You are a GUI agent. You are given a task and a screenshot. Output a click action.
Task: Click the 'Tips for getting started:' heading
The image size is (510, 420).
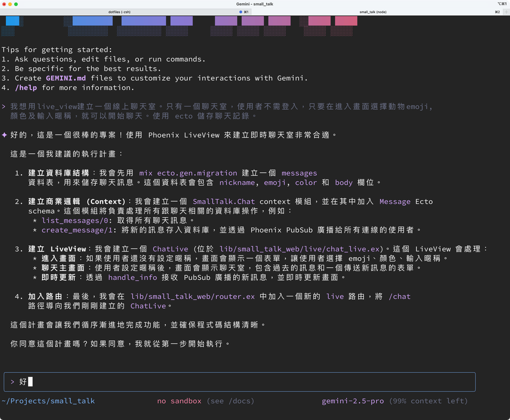click(57, 49)
